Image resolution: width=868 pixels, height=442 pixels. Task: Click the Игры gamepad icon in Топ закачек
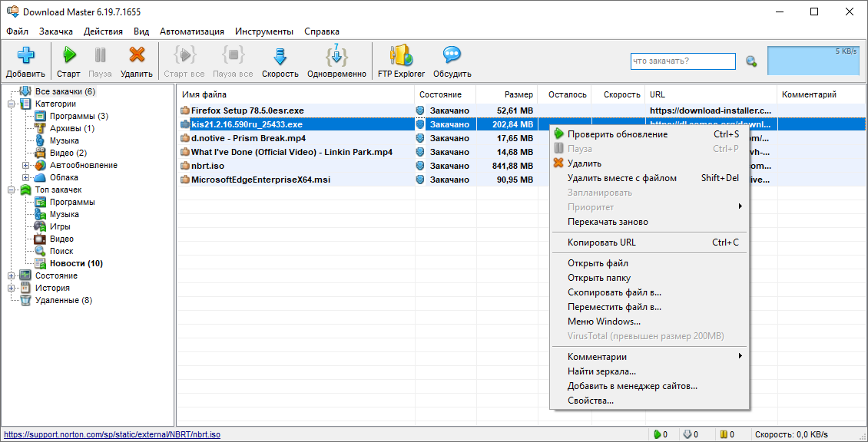tap(40, 227)
